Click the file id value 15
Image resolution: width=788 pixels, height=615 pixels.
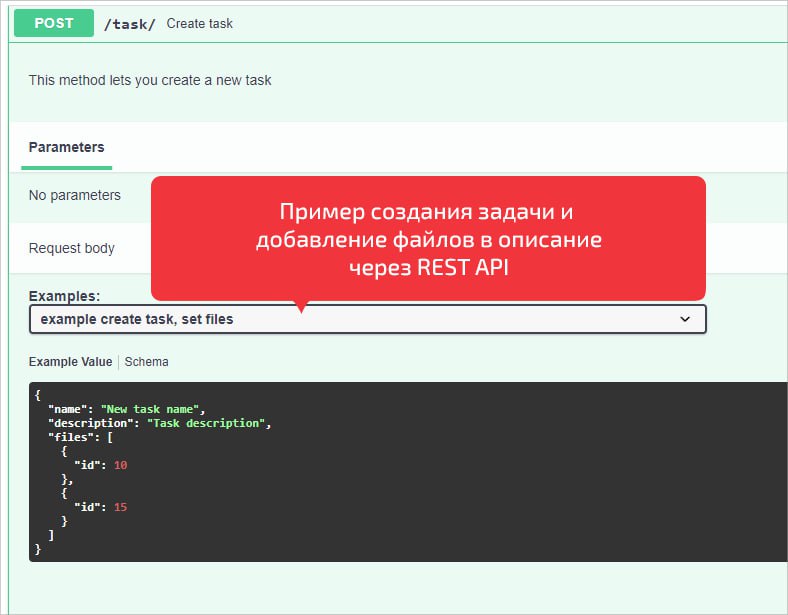[121, 507]
